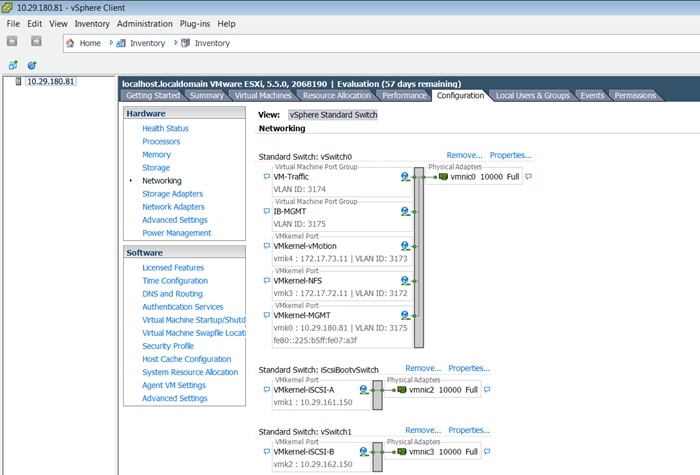Click the speech bubble icon beside VM-Traffic

[267, 177]
